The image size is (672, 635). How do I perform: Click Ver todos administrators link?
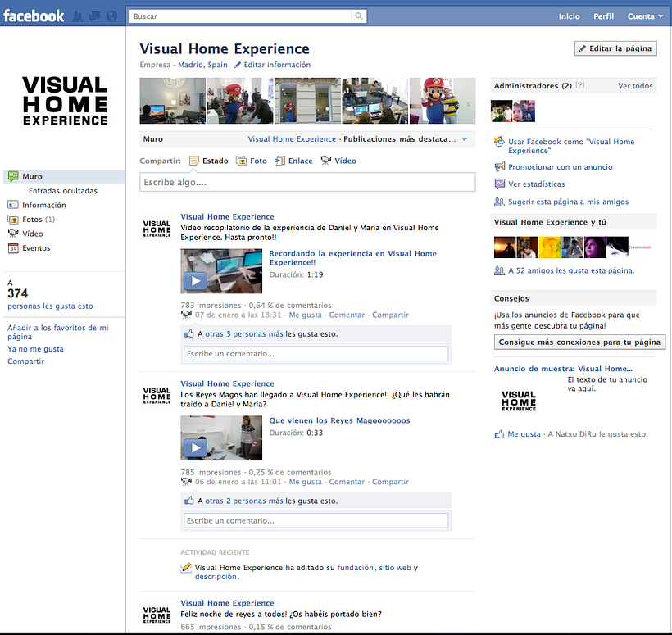point(635,86)
